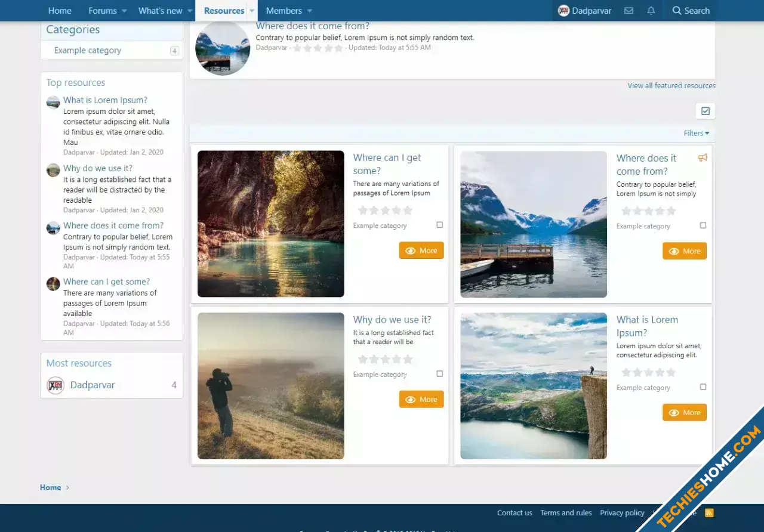The image size is (764, 532).
Task: Click the Dadparvar avatar in the navigation bar
Action: (x=563, y=11)
